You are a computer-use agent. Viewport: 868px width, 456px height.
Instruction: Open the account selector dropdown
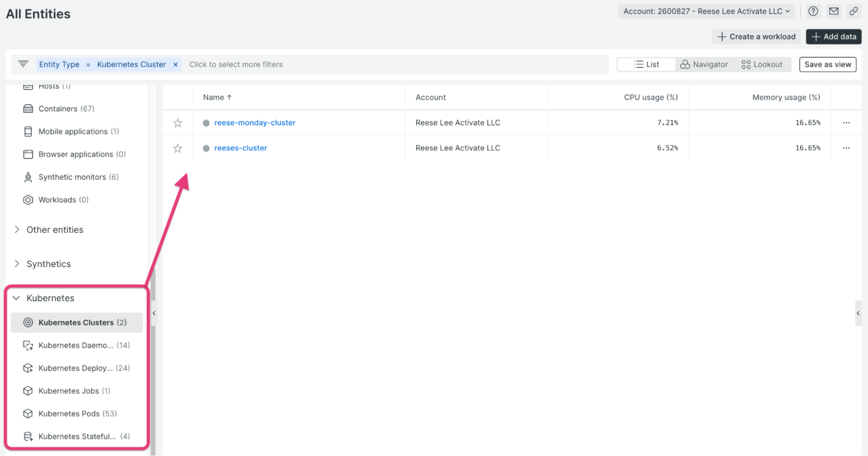706,11
